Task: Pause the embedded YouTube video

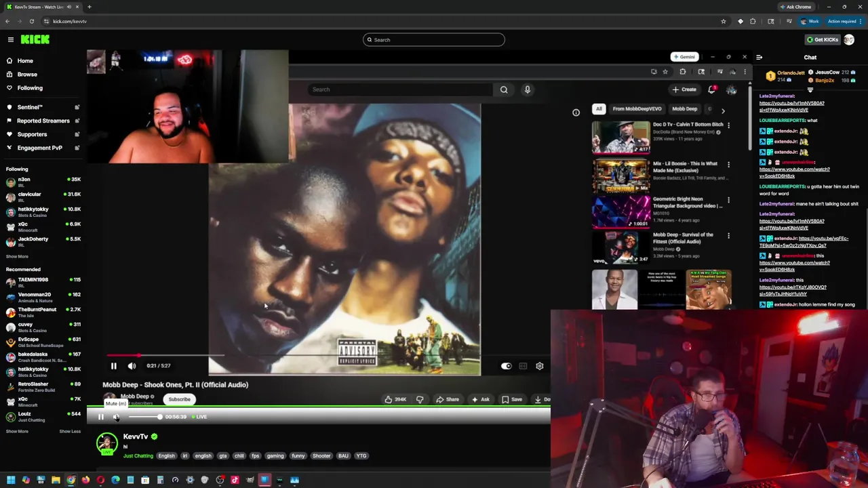Action: [x=114, y=366]
